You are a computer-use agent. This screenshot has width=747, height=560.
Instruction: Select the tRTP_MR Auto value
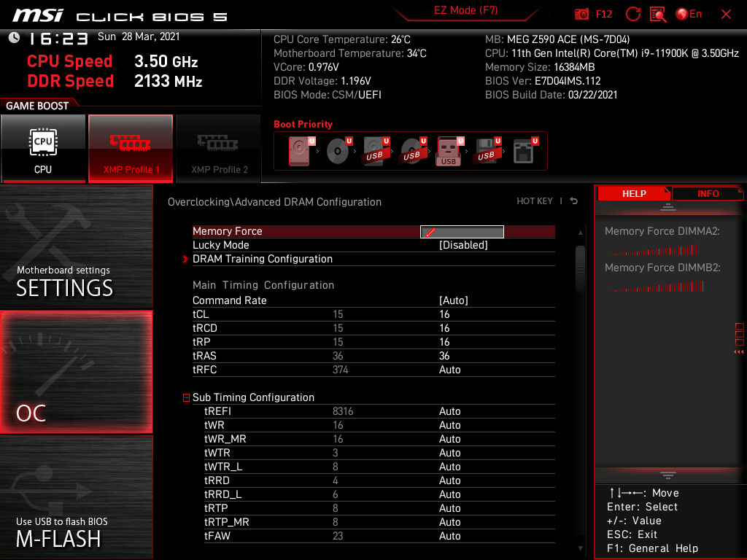[449, 522]
